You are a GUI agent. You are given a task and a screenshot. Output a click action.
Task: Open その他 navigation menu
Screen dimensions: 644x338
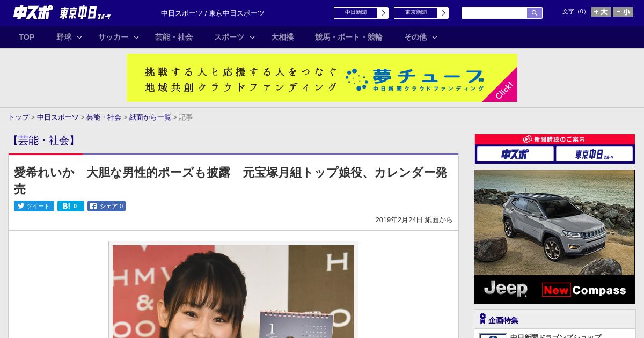click(415, 37)
